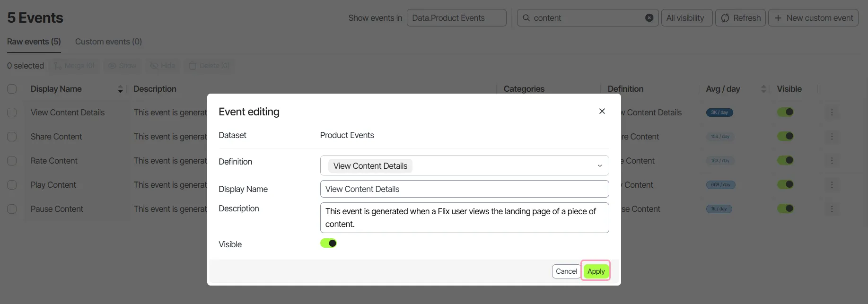Toggle visibility for Play Content row

pyautogui.click(x=785, y=184)
